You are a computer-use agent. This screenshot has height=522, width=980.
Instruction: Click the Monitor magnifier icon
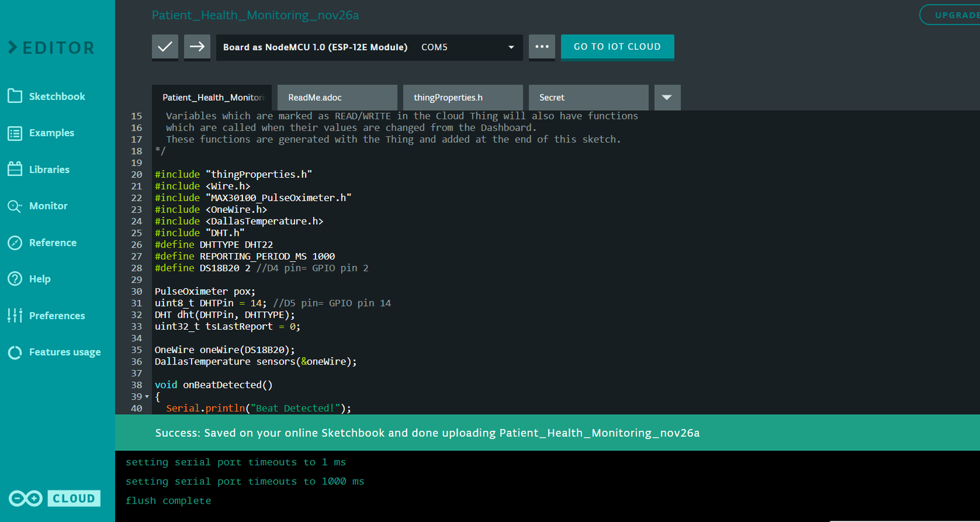click(15, 206)
